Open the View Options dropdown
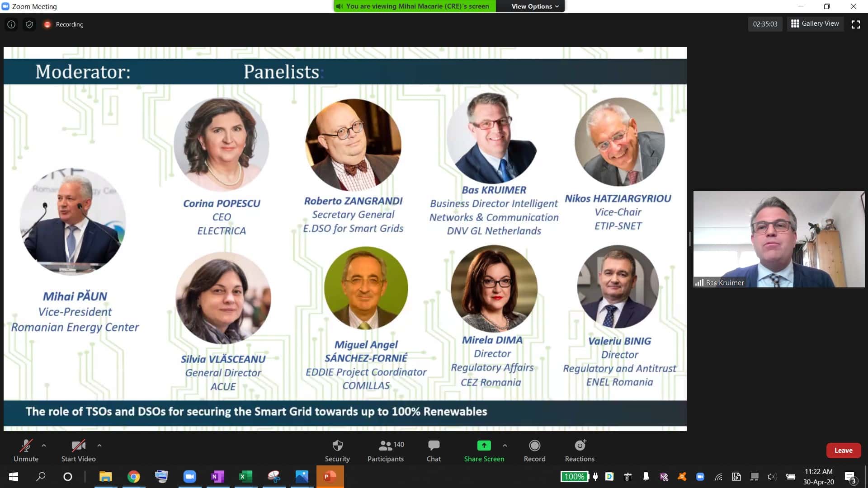 click(535, 6)
